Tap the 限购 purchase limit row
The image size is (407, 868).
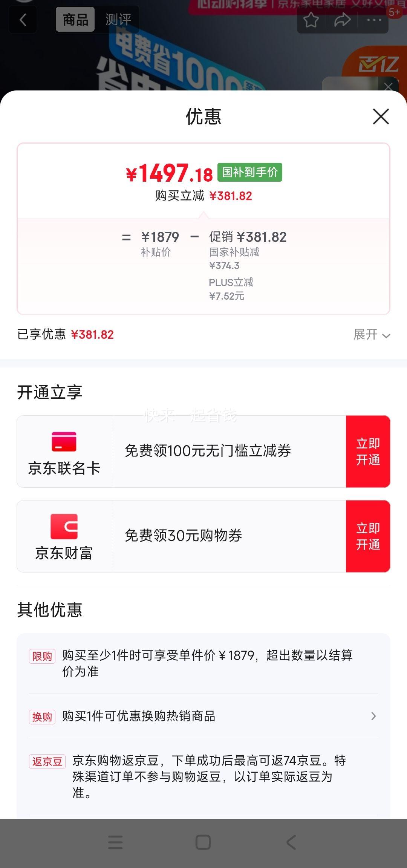click(x=203, y=663)
